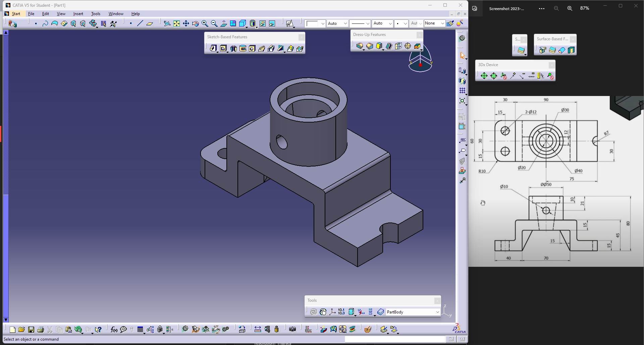The image size is (644, 345).
Task: Click the Rotate view icon
Action: coord(195,23)
